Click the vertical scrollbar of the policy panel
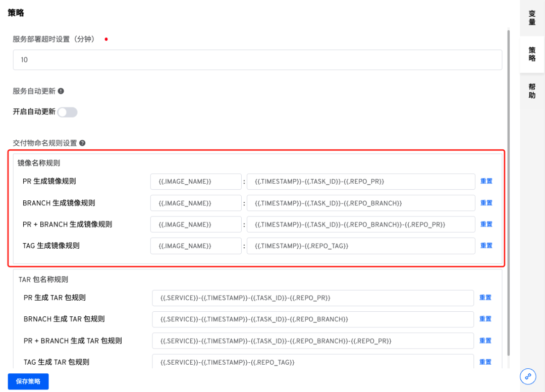This screenshot has width=545, height=392. pyautogui.click(x=508, y=193)
